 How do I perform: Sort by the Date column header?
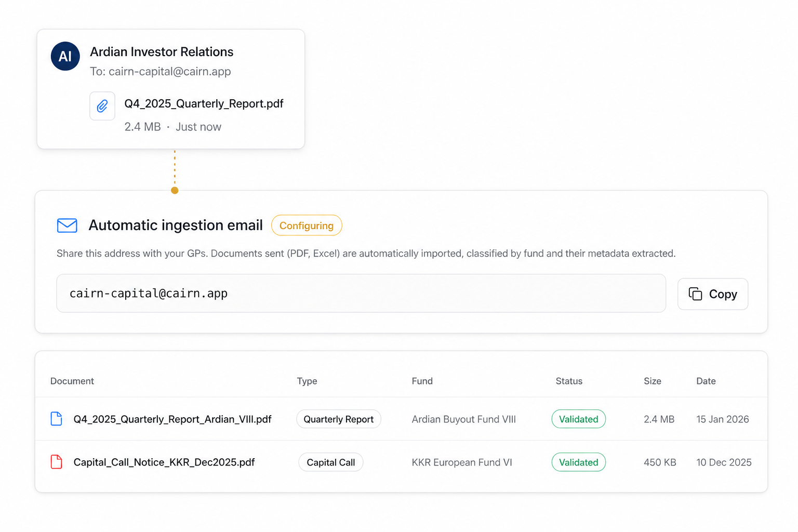click(706, 381)
